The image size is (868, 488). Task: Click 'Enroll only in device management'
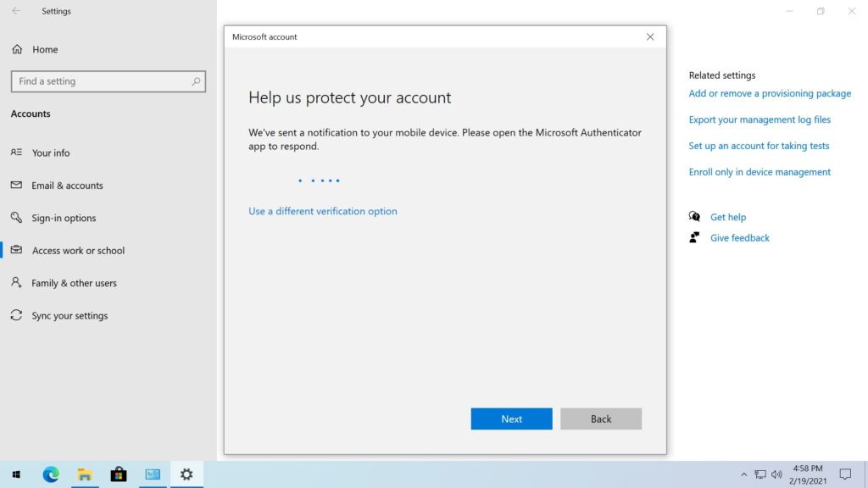[x=759, y=172]
